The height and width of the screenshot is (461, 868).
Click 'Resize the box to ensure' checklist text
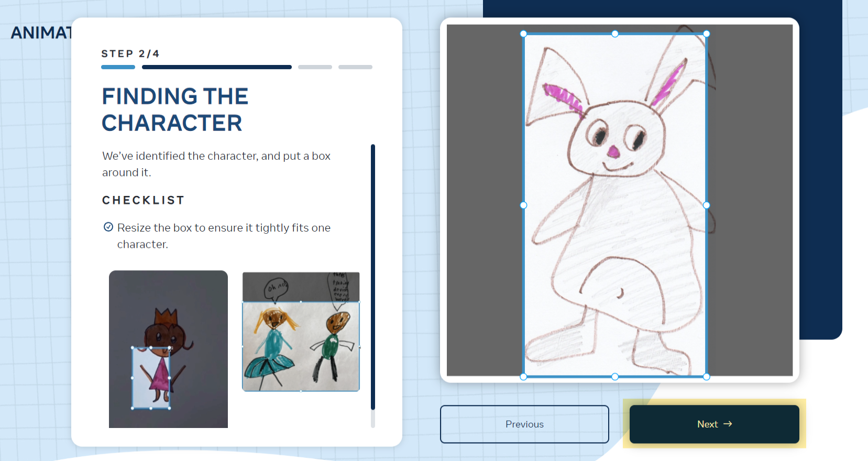224,236
